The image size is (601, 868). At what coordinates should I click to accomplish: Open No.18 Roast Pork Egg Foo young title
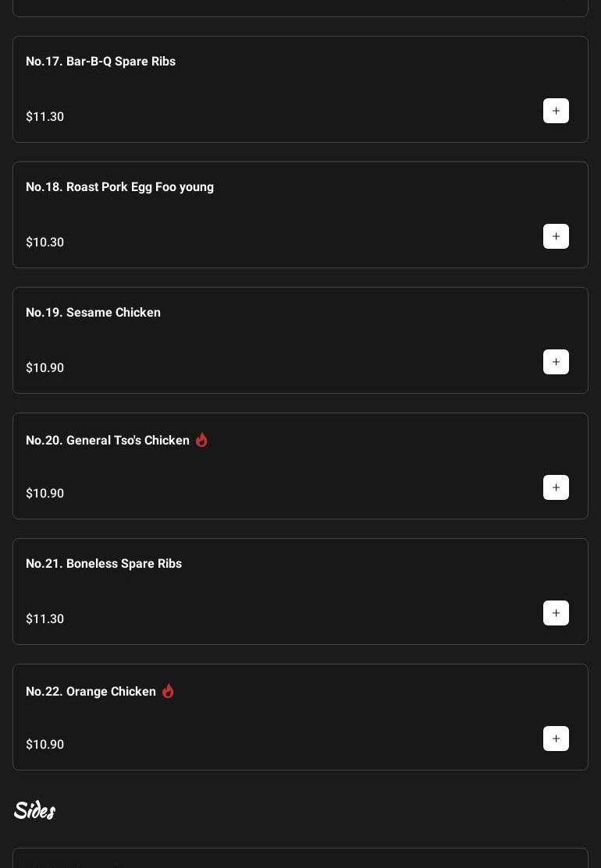coord(119,186)
